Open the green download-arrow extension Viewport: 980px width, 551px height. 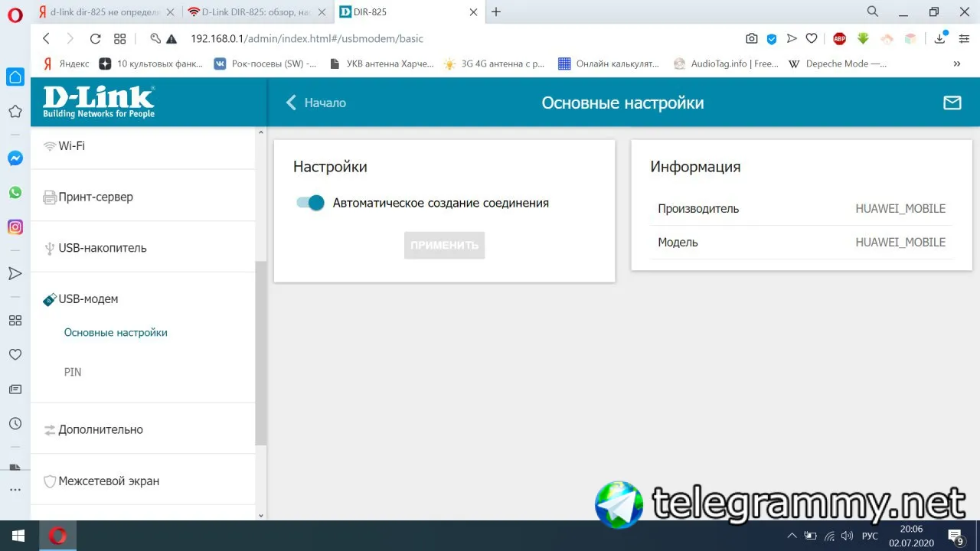coord(863,38)
